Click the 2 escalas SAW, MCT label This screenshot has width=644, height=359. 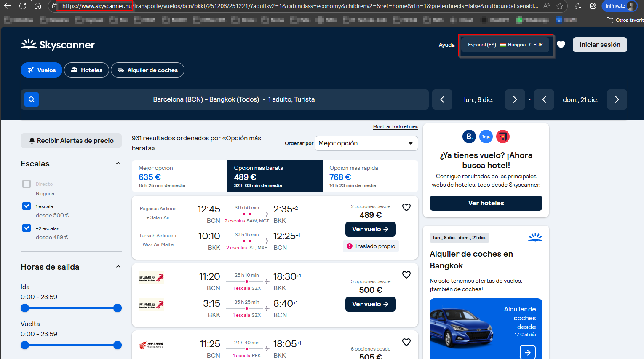[x=247, y=221]
